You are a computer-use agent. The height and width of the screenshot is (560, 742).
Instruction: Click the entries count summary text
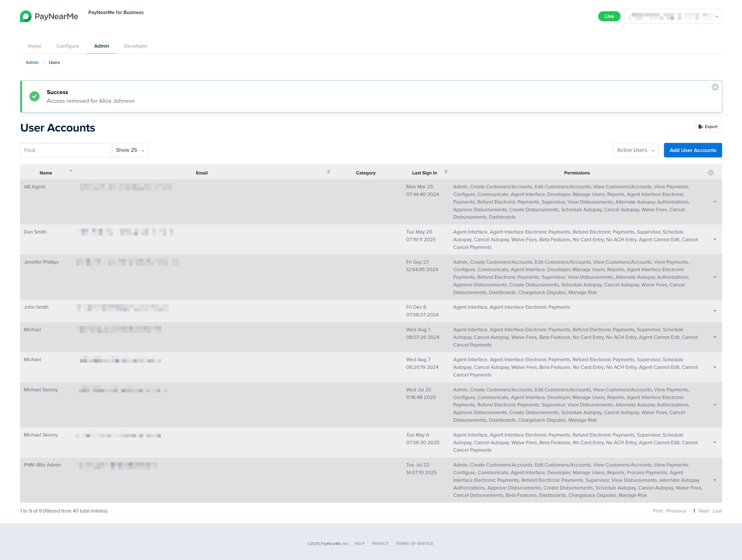coord(64,511)
